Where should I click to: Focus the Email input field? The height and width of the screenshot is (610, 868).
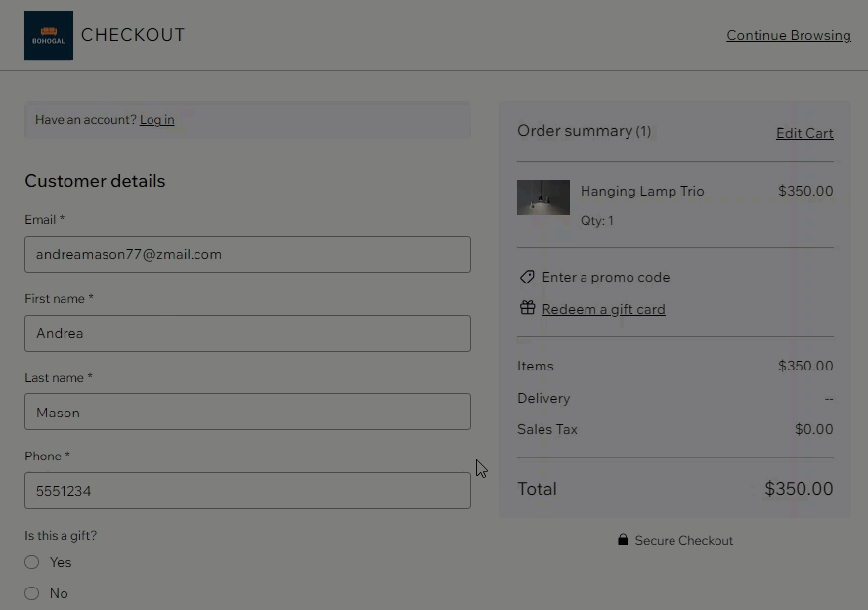pyautogui.click(x=247, y=254)
